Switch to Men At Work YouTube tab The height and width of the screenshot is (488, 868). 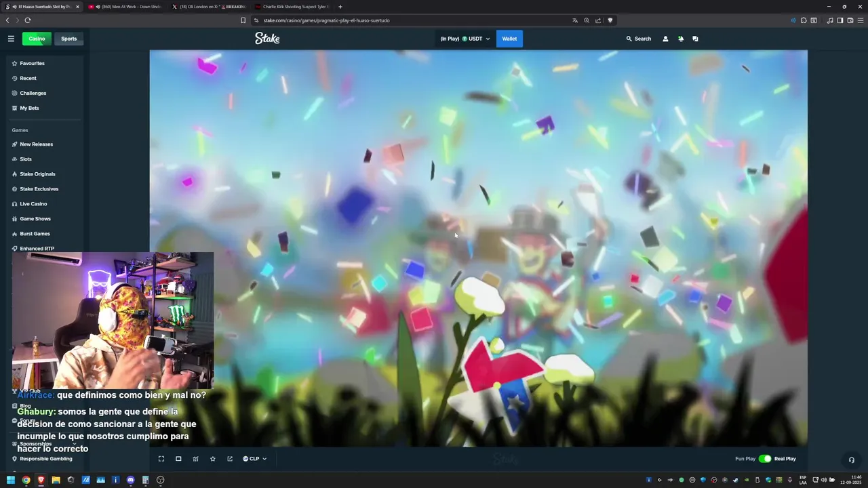pos(125,7)
